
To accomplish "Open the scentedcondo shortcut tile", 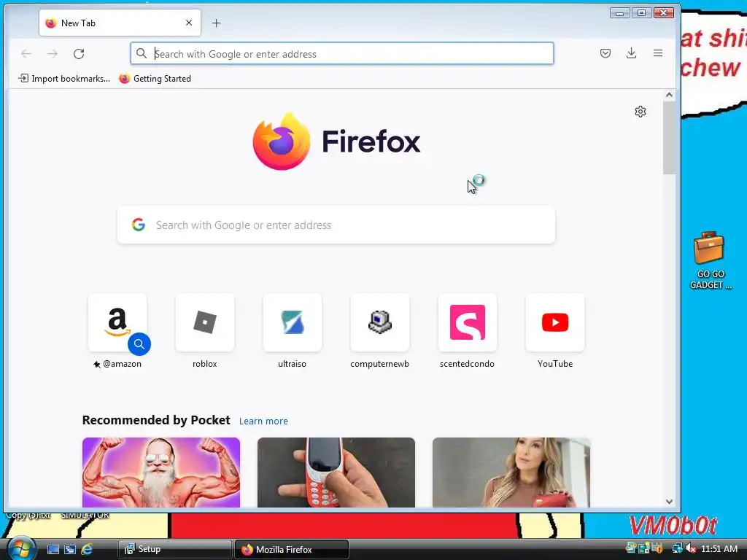I will pyautogui.click(x=468, y=323).
